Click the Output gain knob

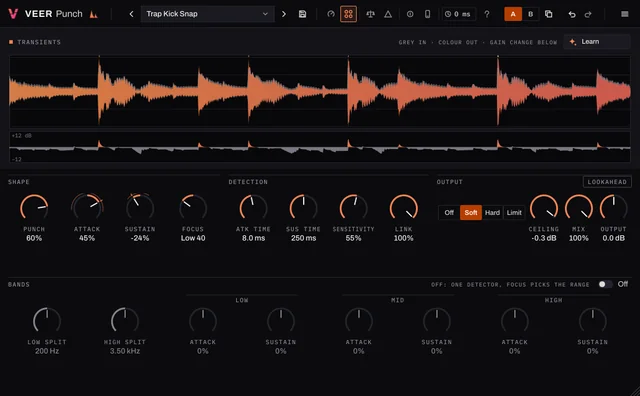tap(613, 207)
